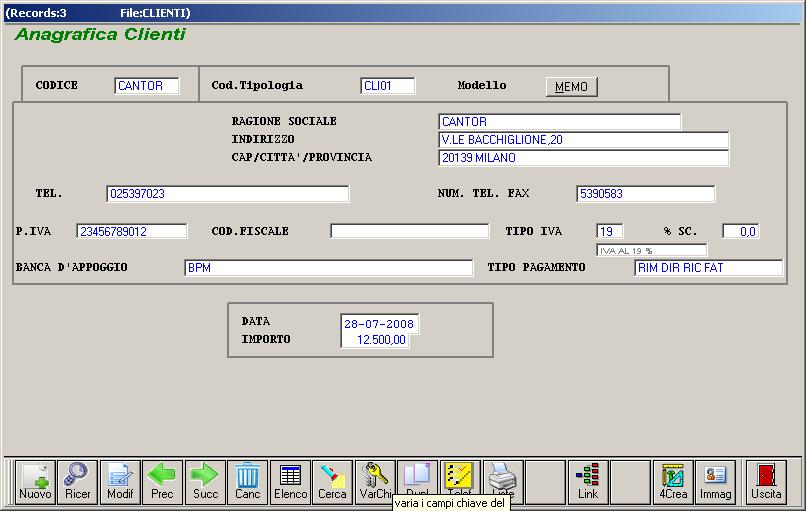Click the Modif edit record icon
Viewport: 806px width, 511px height.
120,482
